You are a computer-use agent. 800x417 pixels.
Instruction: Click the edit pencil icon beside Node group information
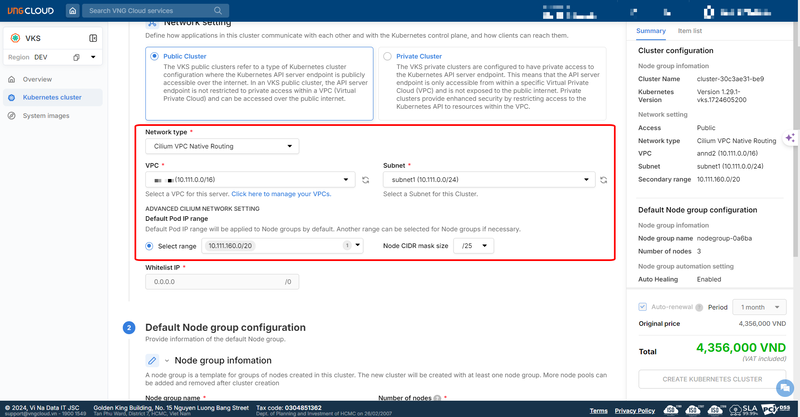click(152, 359)
